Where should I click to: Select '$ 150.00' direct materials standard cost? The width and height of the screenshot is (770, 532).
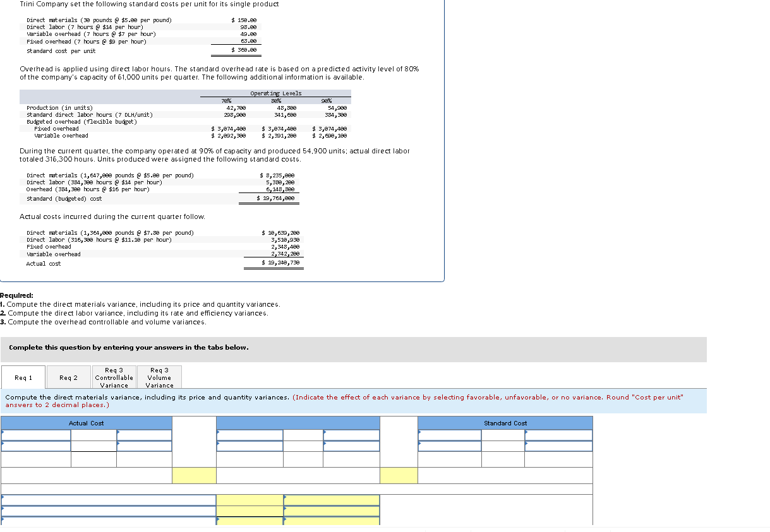[244, 20]
